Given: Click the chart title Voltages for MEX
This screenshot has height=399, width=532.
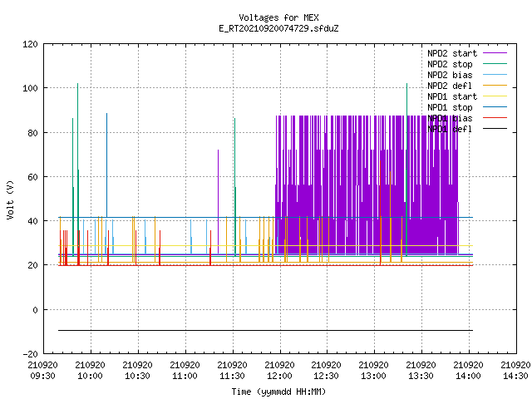Looking at the screenshot, I should 278,17.
